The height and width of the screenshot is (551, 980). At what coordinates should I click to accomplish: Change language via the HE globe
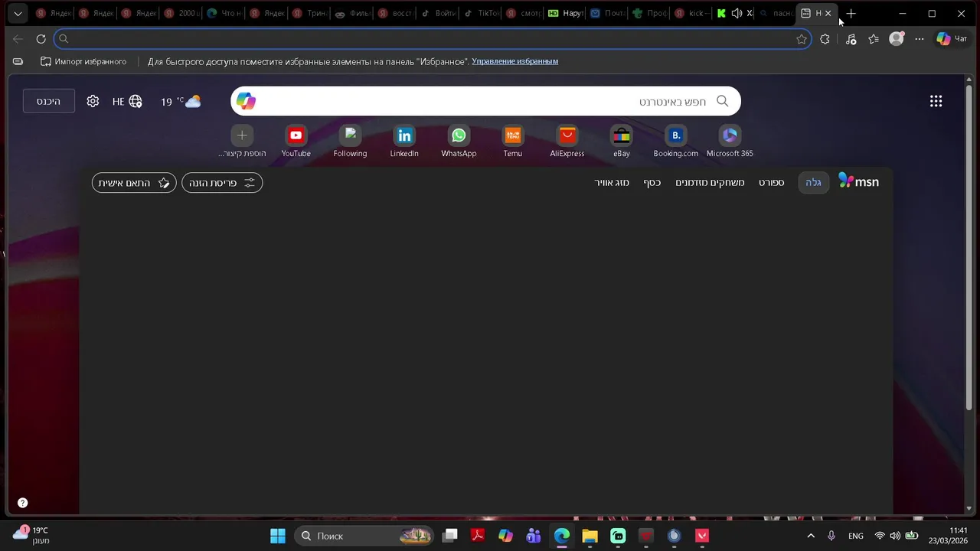[128, 101]
